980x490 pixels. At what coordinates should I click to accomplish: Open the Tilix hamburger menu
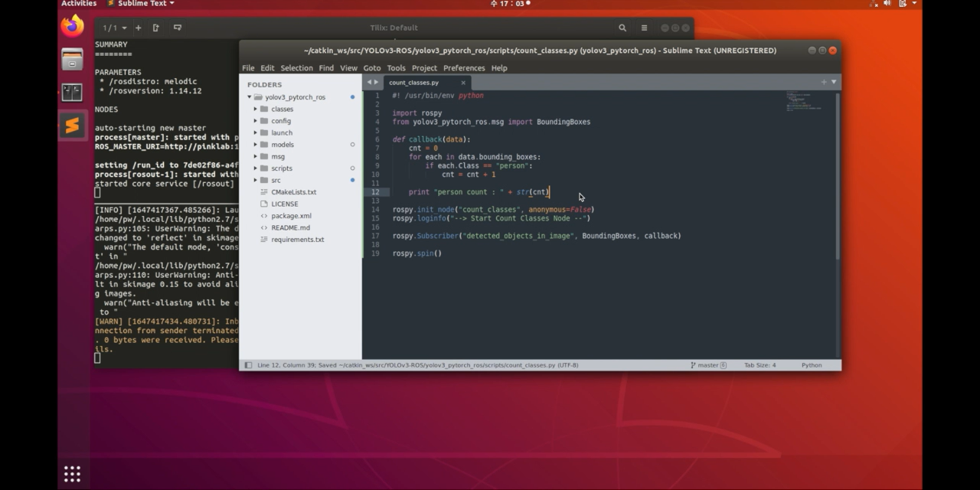pyautogui.click(x=644, y=28)
